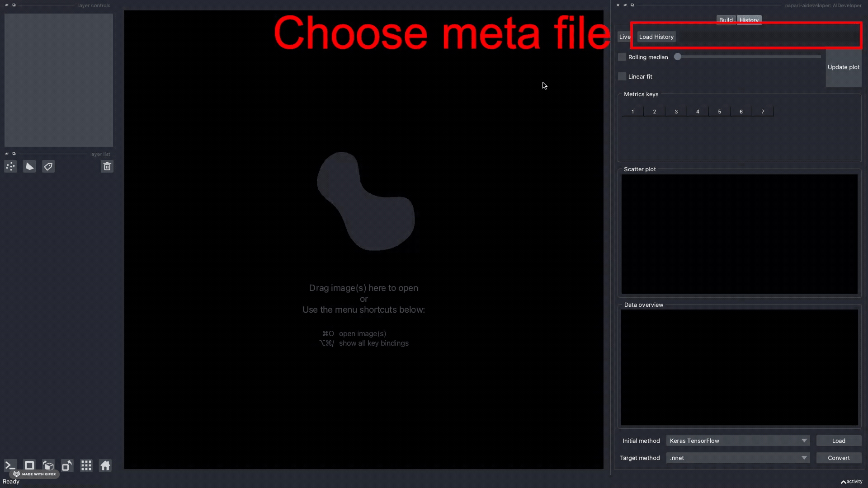
Task: Delete selected layers with trash icon
Action: tap(107, 167)
